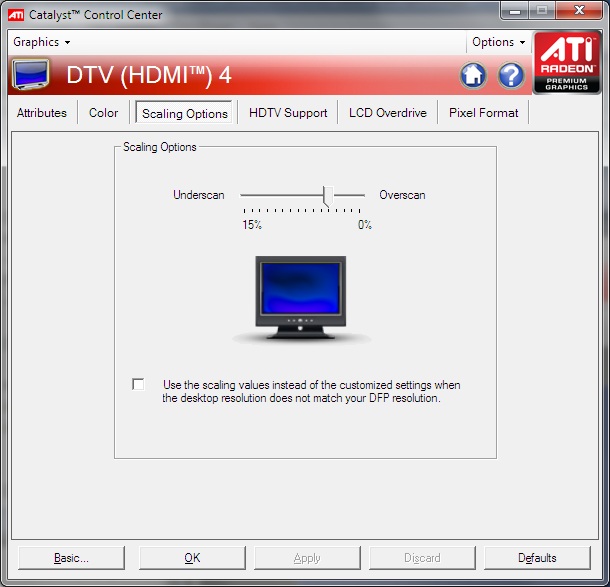Viewport: 610px width, 587px height.
Task: Select the Scaling Options tab
Action: click(x=184, y=113)
